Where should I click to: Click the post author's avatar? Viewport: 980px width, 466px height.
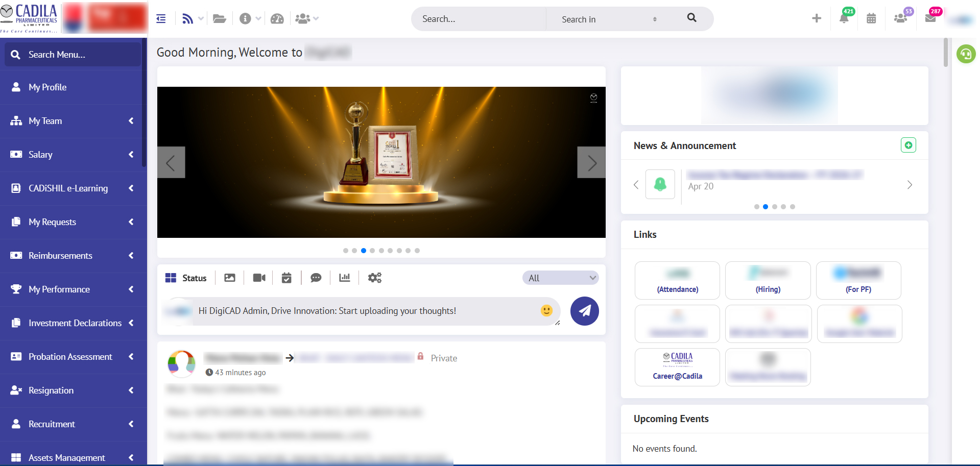tap(181, 364)
